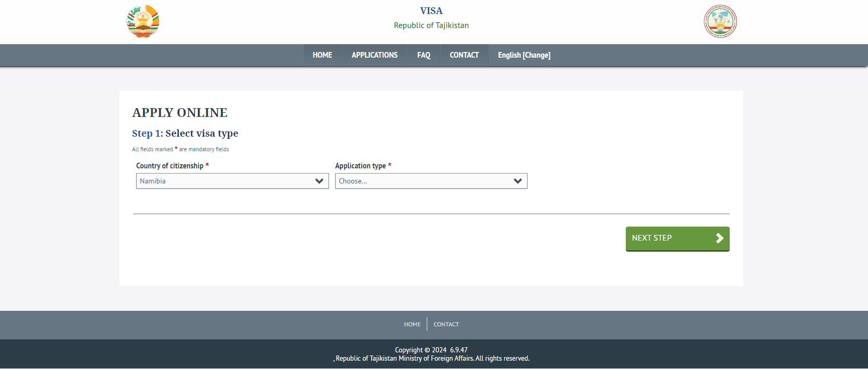
Task: Open the Application type dropdown
Action: 431,181
